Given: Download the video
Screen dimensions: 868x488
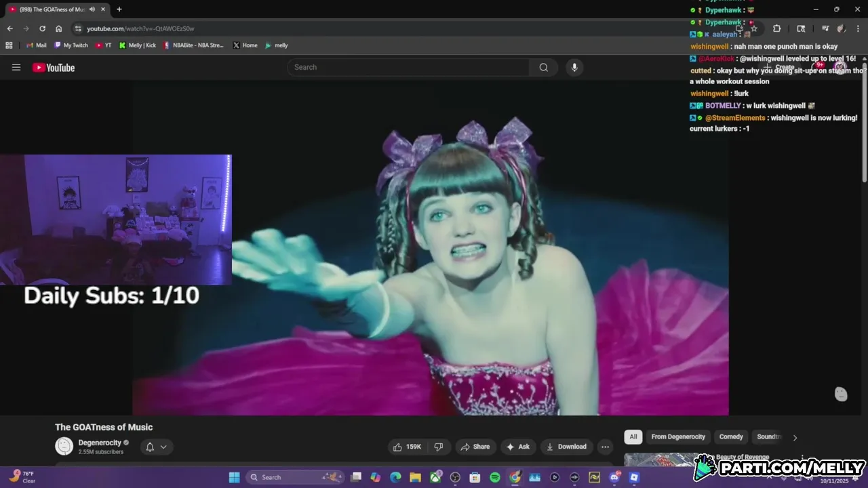Looking at the screenshot, I should [x=567, y=447].
